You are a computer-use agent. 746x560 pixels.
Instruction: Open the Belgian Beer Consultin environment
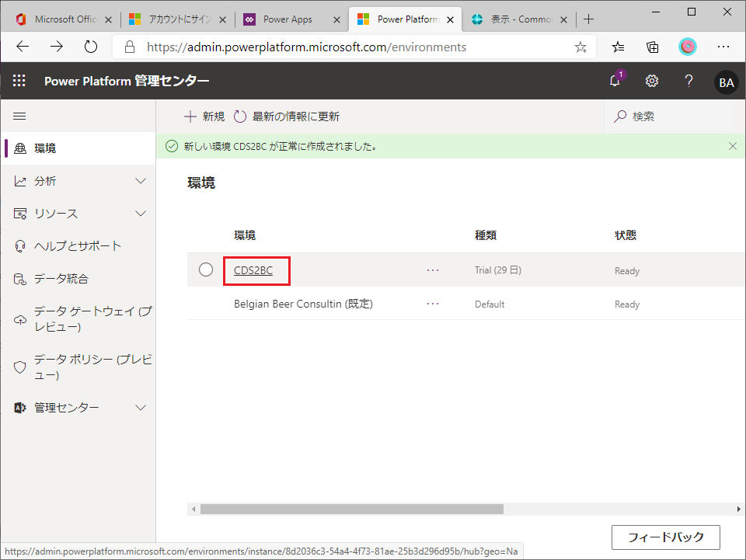(303, 304)
